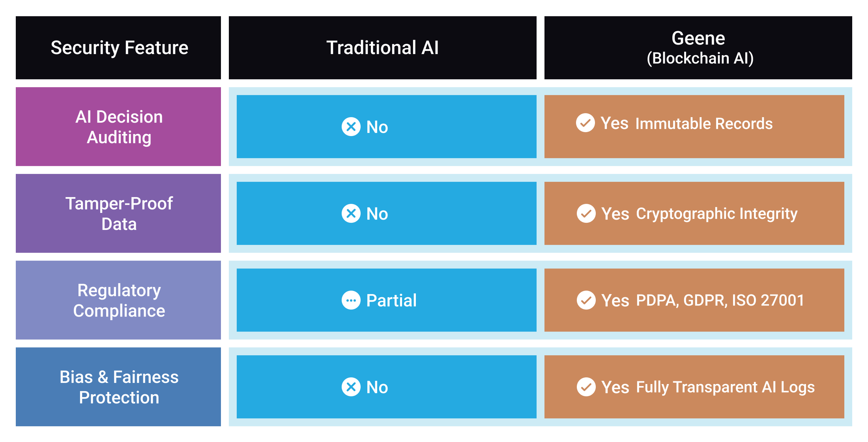Click the Regulatory Compliance label

(x=118, y=300)
